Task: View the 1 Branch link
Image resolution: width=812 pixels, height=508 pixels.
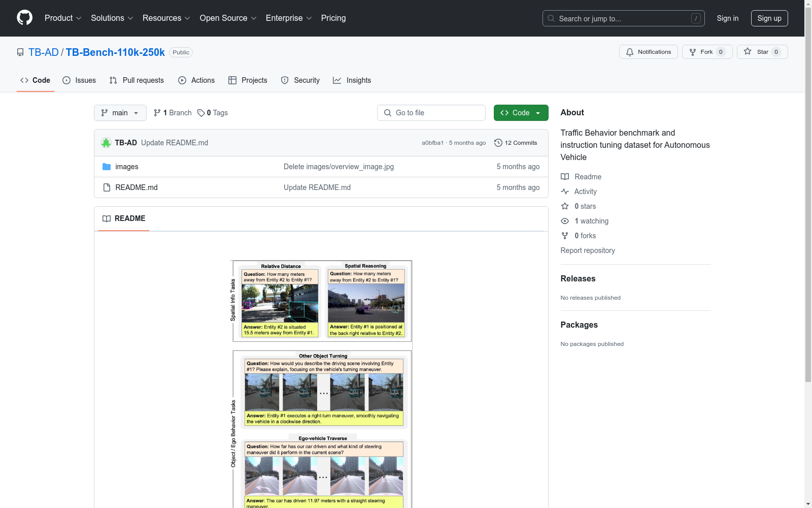Action: click(x=173, y=113)
